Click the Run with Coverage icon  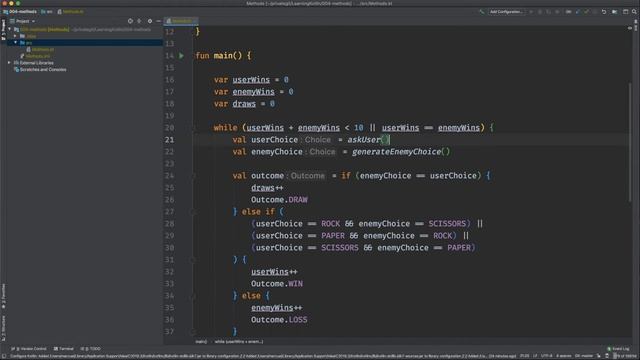[x=549, y=12]
